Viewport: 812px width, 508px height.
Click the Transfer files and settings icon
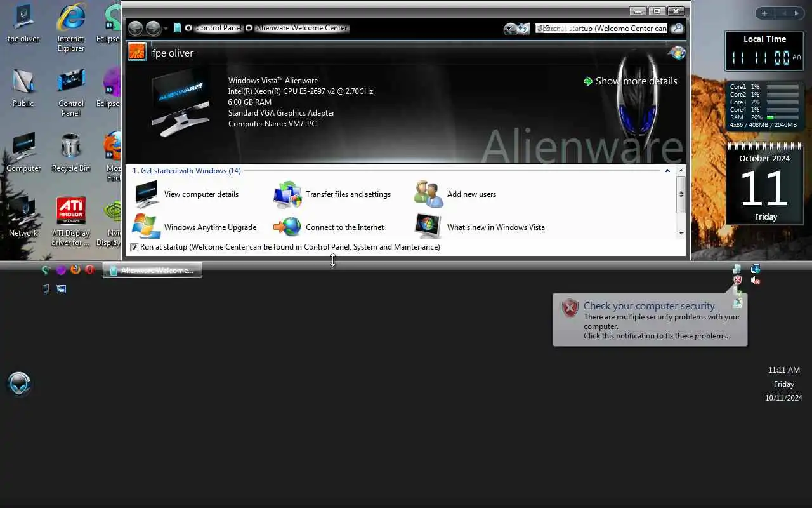coord(287,194)
